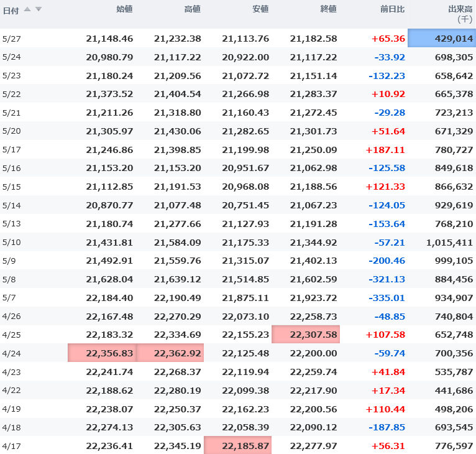The width and height of the screenshot is (476, 454).
Task: Select the 4/19 date cell
Action: point(12,409)
